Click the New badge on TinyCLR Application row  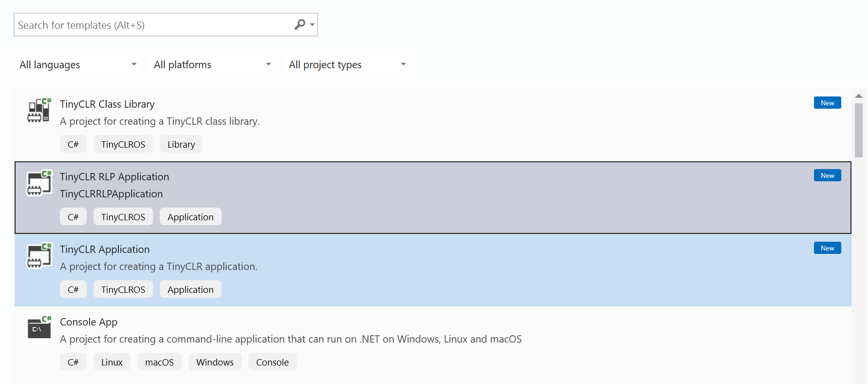[x=827, y=248]
